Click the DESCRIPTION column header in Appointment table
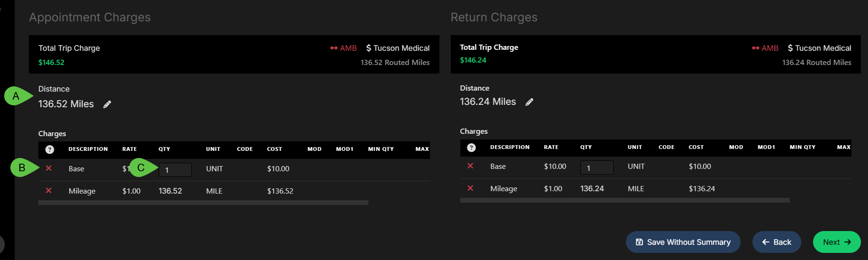This screenshot has height=260, width=868. click(x=88, y=149)
